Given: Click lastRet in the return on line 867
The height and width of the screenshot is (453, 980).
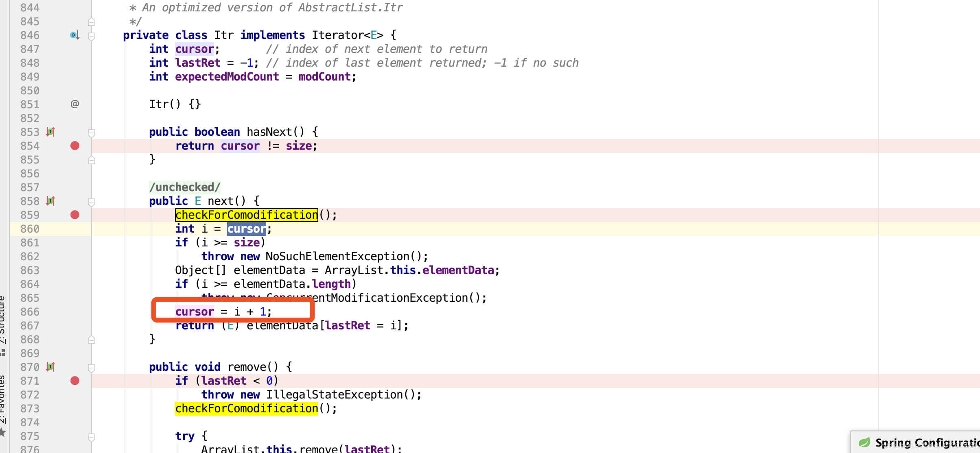Looking at the screenshot, I should 348,326.
